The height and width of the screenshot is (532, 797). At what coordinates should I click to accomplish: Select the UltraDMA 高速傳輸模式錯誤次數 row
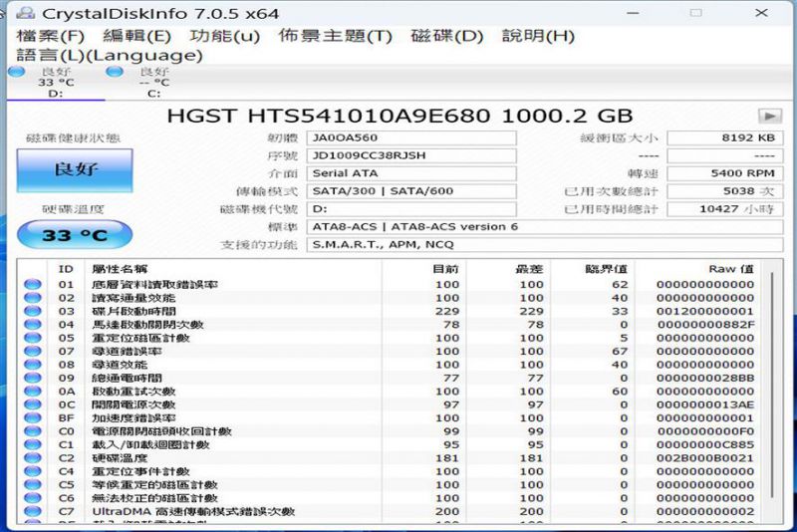[x=390, y=511]
